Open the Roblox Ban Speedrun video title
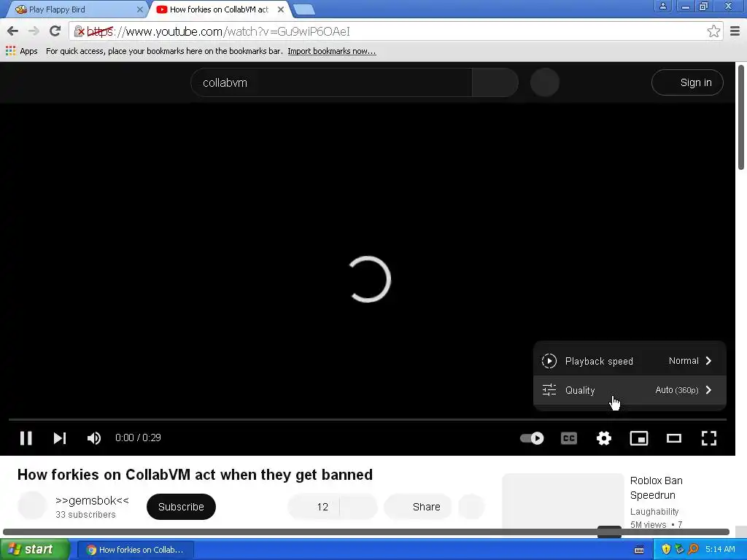 656,488
